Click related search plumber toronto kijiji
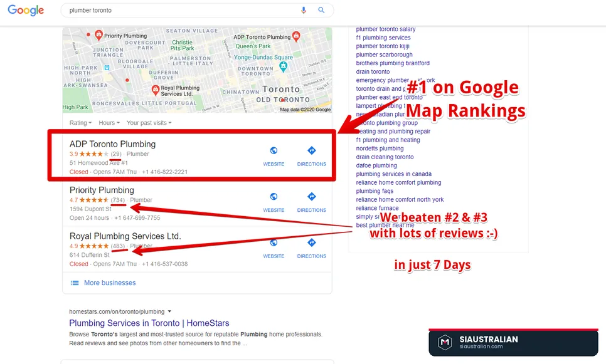This screenshot has width=606, height=364. (383, 46)
